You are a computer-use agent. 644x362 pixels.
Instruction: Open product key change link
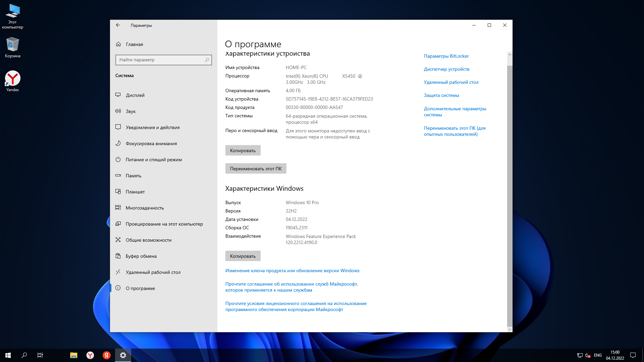(x=292, y=270)
